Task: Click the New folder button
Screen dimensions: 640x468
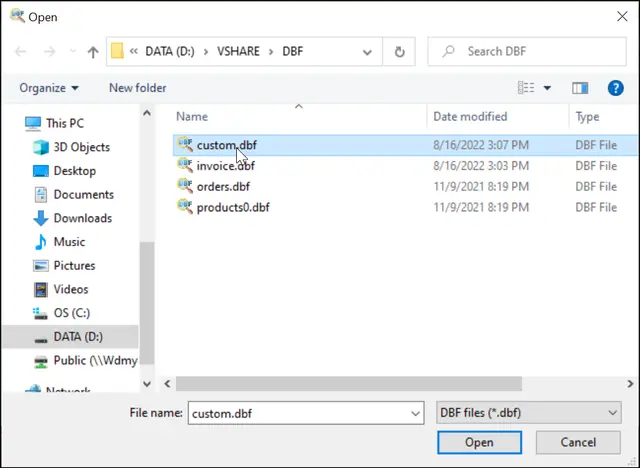Action: [137, 88]
